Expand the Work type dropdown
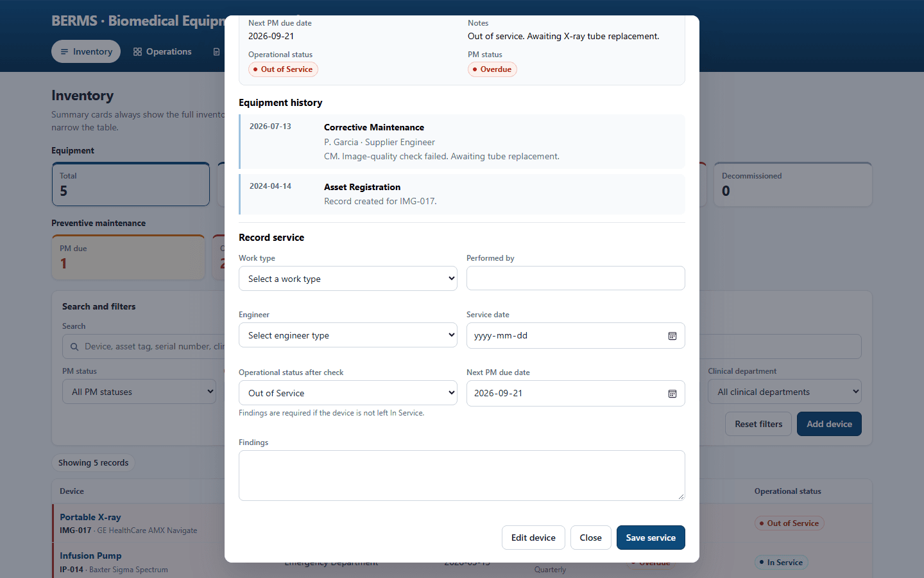 348,279
